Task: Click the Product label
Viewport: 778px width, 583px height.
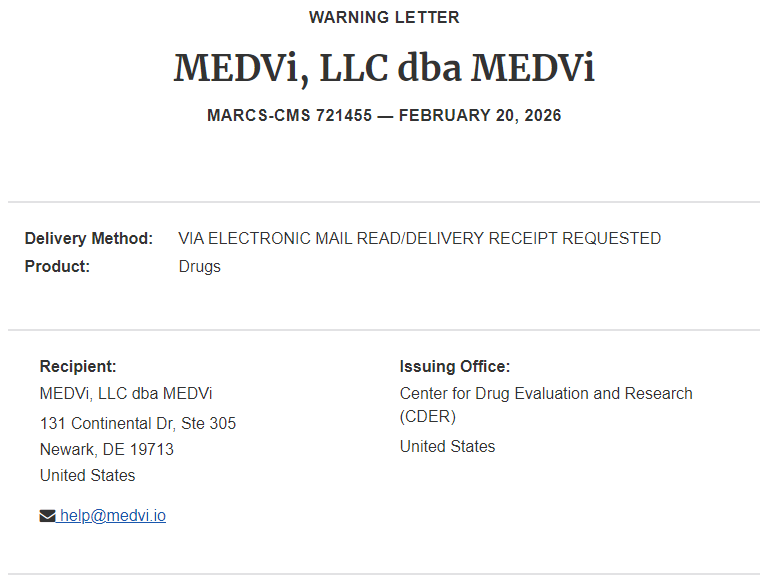Action: [57, 266]
